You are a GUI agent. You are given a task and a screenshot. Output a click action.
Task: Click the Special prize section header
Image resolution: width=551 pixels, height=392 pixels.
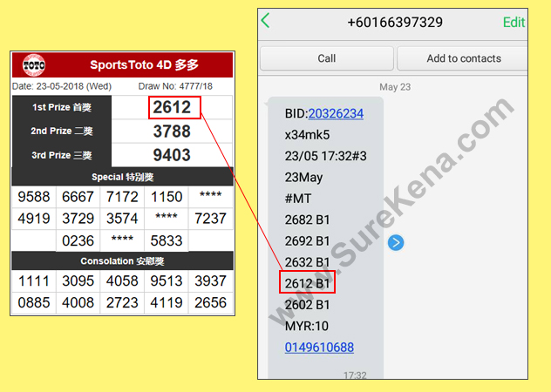point(122,177)
